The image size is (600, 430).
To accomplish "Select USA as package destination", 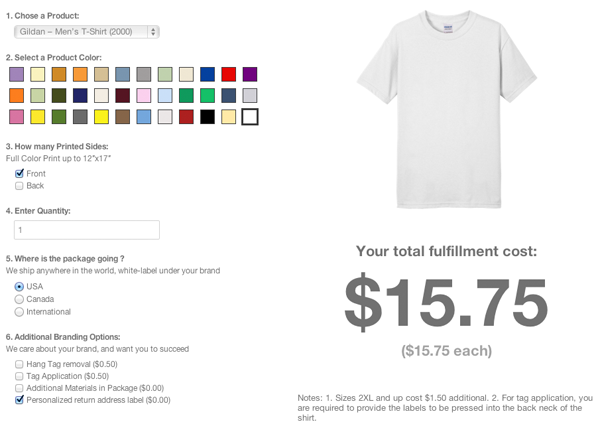I will (20, 287).
